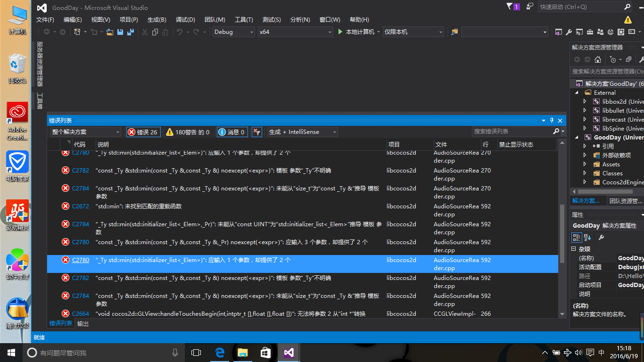Click the Home icon in Solution Explorer
Image resolution: width=644 pixels, height=362 pixels.
click(598, 59)
